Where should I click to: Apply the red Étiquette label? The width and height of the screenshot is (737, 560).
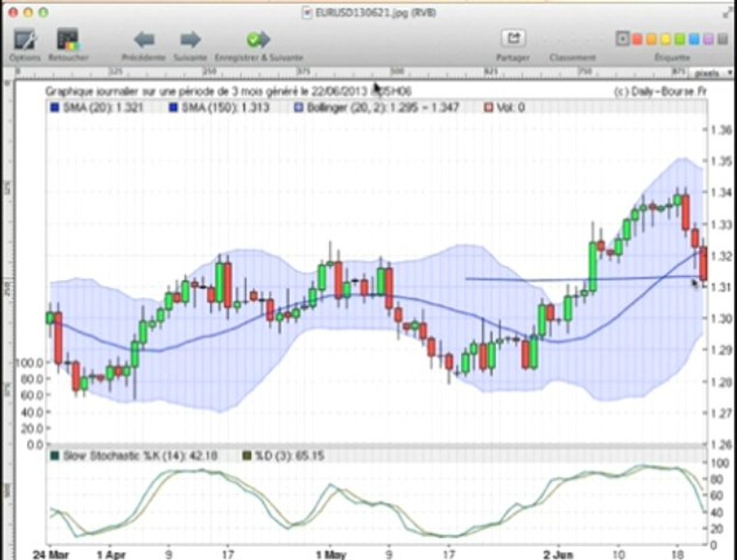coord(637,40)
